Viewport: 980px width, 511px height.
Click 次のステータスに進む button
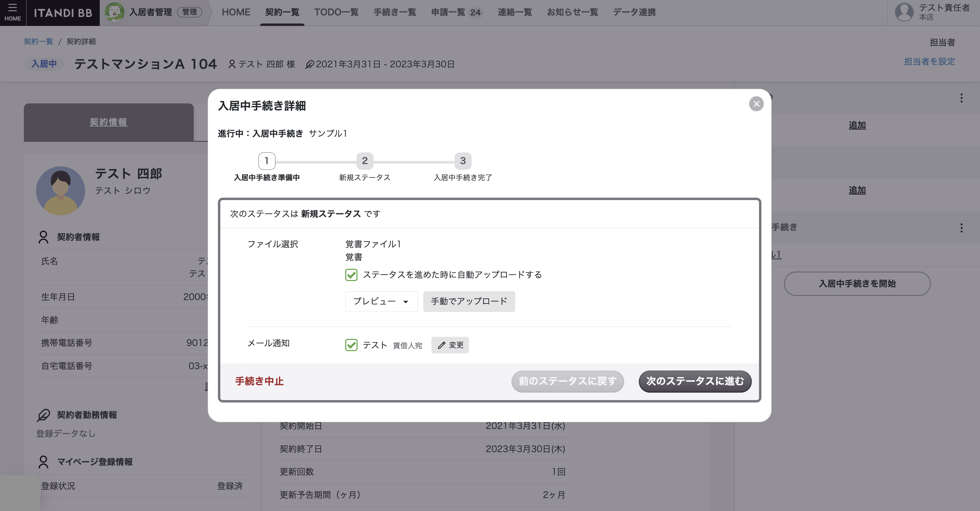click(x=695, y=381)
